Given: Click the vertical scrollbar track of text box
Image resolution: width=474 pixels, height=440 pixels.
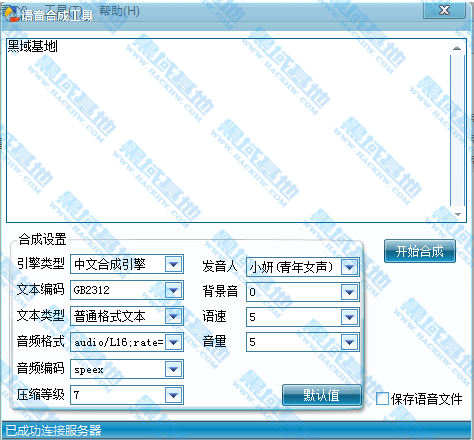Looking at the screenshot, I should (457, 131).
